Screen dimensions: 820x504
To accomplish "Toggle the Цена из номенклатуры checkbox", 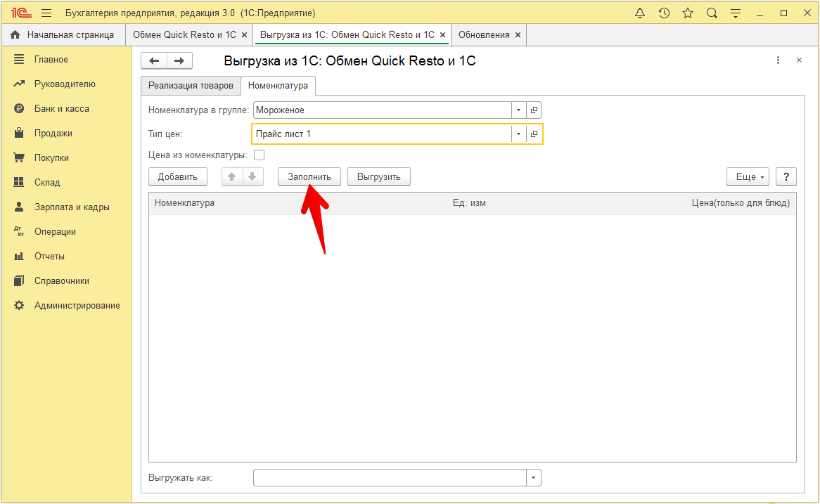I will [259, 155].
